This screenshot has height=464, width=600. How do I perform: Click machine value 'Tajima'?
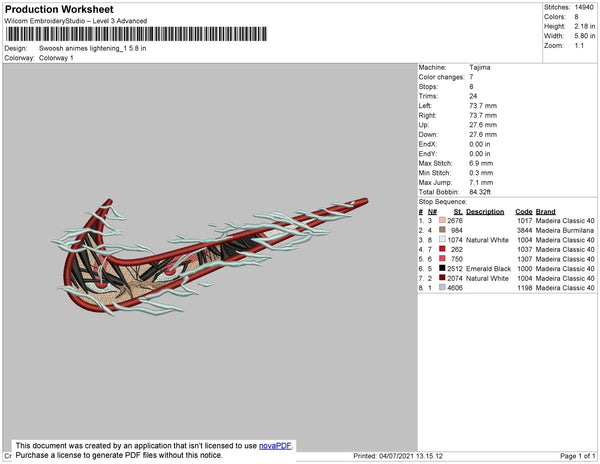(480, 67)
